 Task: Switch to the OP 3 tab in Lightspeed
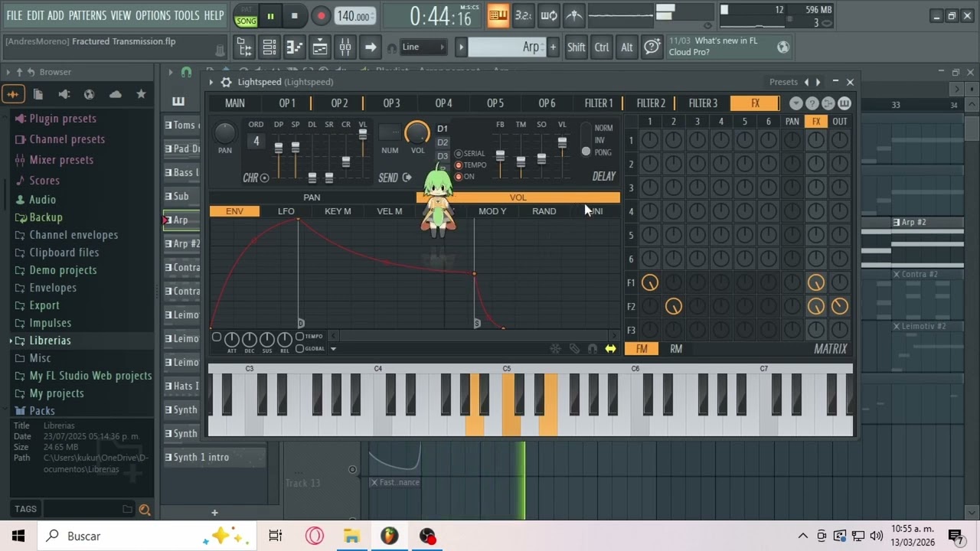[x=391, y=103]
